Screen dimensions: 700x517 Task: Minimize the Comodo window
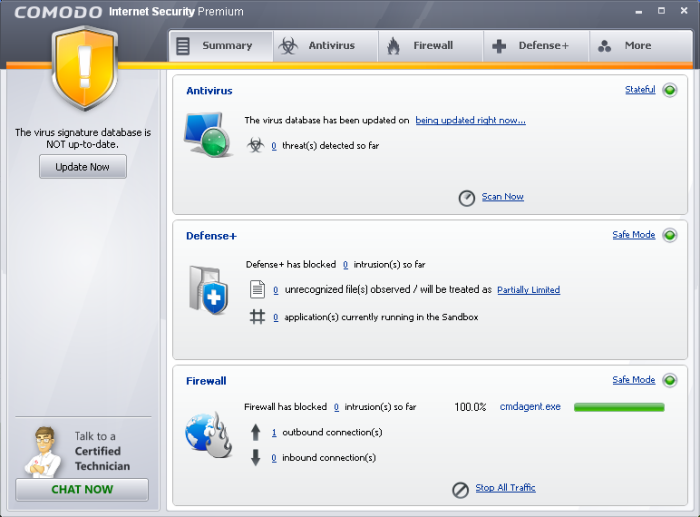(x=639, y=11)
